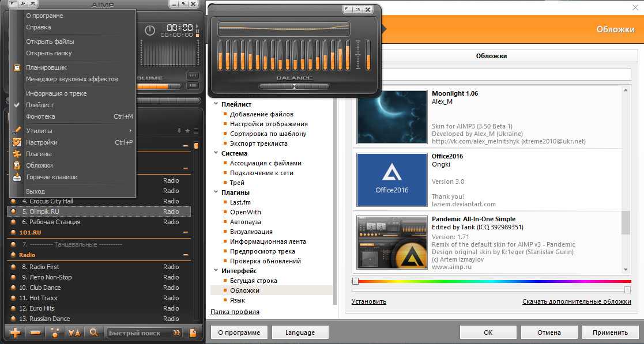Screen dimensions: 644x344
Task: Click the orange page icon at playlist toolbar end
Action: (193, 333)
